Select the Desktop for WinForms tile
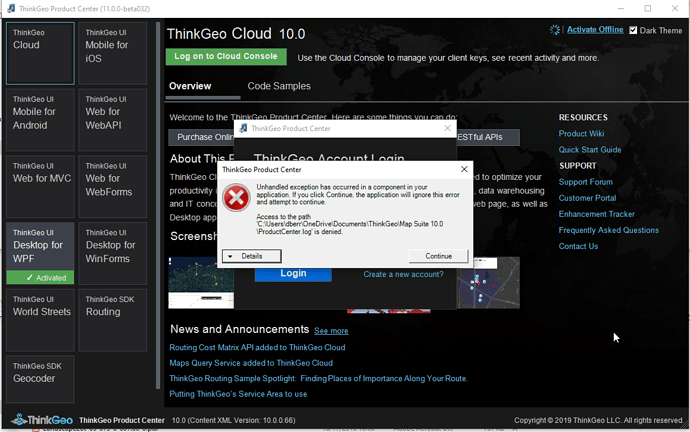Image resolution: width=690 pixels, height=432 pixels. tap(113, 253)
